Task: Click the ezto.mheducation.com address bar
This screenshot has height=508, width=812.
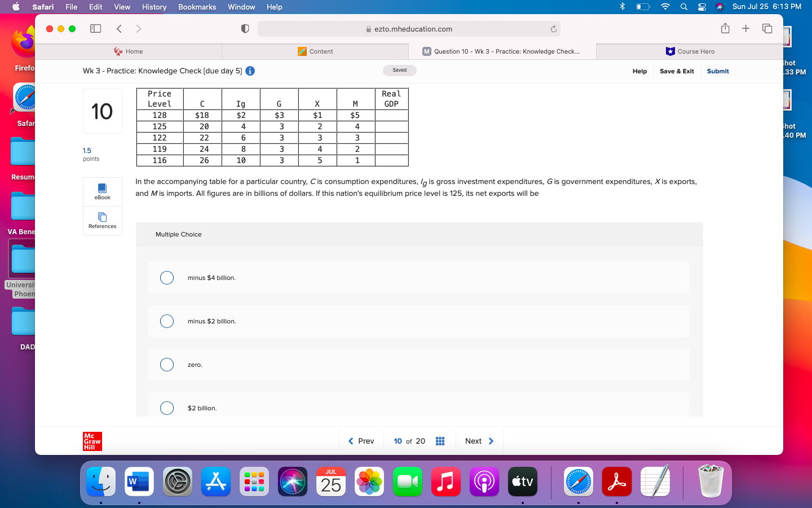Action: (x=406, y=29)
